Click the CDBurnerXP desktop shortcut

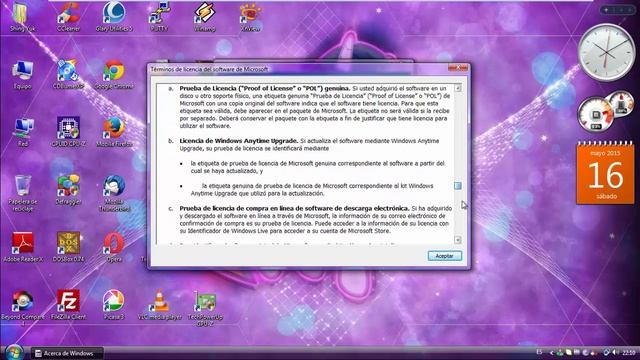point(68,74)
